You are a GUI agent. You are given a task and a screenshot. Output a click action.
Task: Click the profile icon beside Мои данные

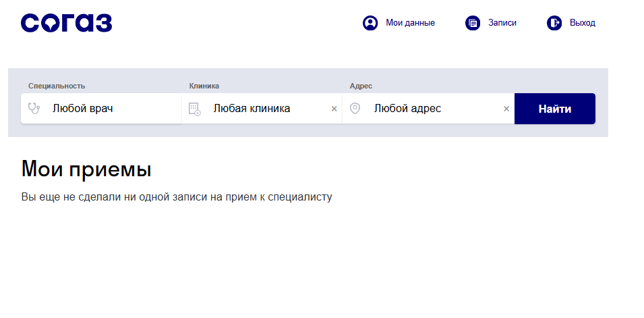[370, 23]
